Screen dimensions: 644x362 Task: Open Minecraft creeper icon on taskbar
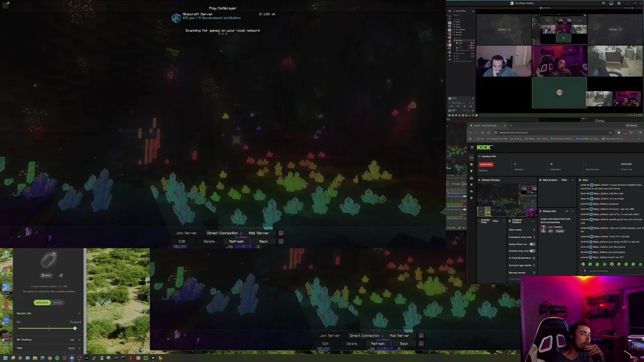pyautogui.click(x=146, y=358)
